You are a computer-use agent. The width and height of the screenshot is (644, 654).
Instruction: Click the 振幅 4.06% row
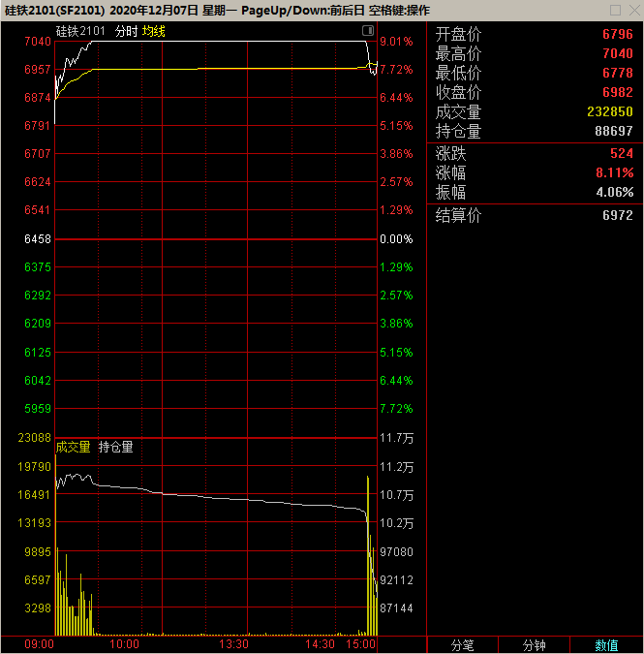coord(535,193)
